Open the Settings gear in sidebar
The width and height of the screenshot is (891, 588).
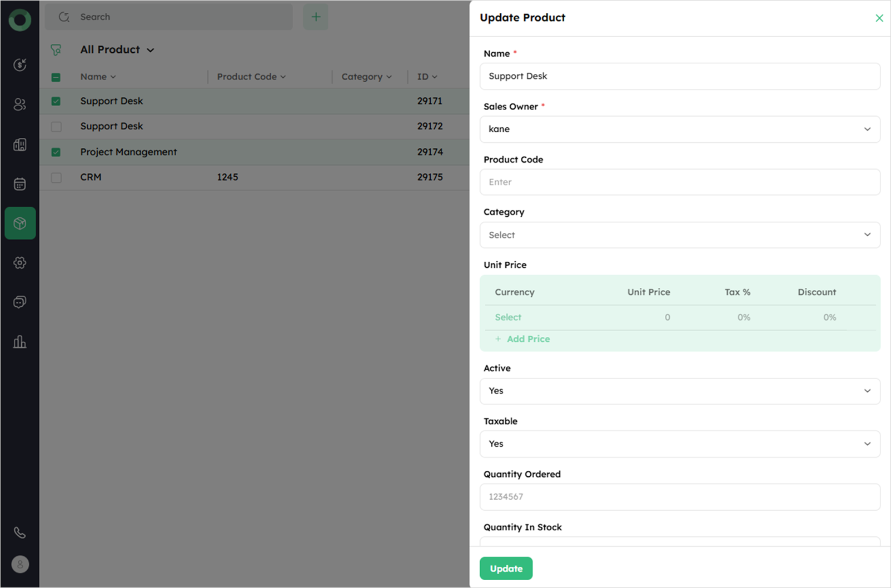click(x=20, y=263)
